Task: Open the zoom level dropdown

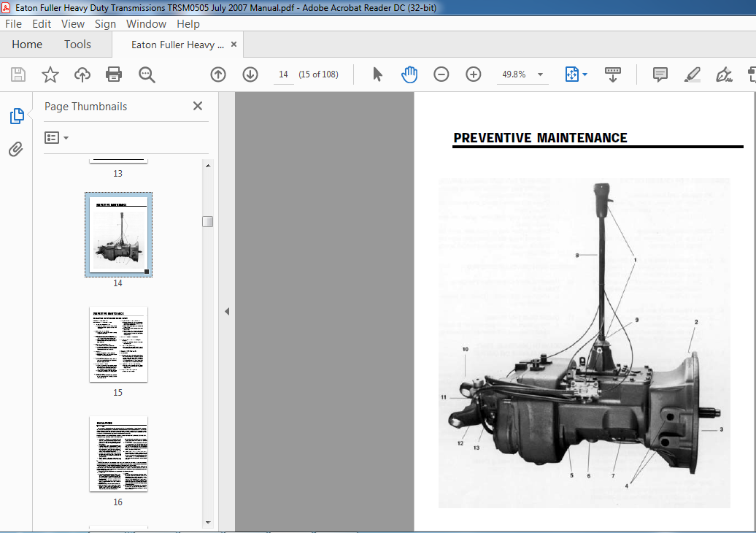Action: (541, 74)
